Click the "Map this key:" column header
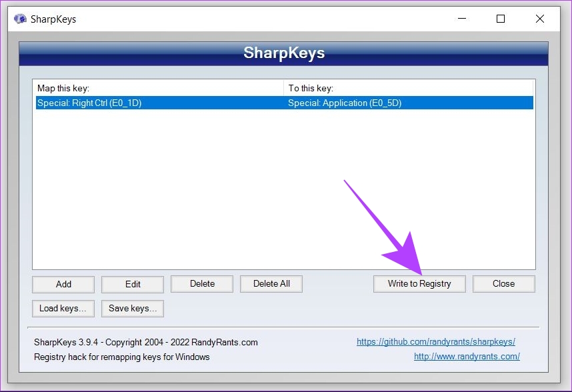This screenshot has height=392, width=572. [159, 88]
